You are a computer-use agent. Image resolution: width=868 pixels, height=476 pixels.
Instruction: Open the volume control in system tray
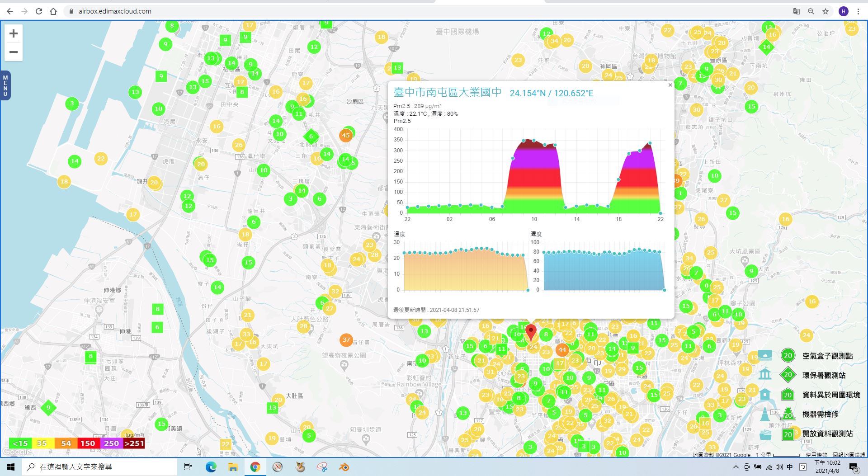(x=779, y=467)
